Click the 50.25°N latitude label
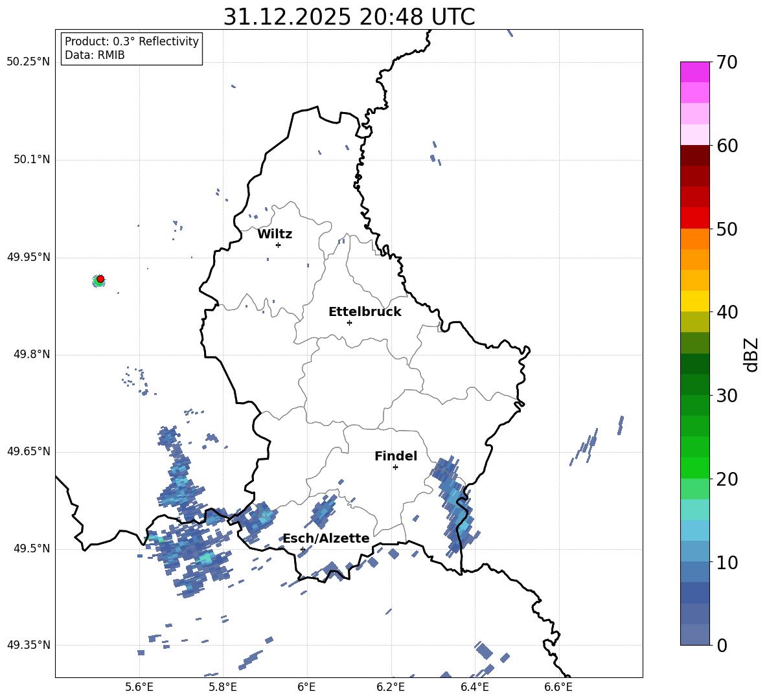767x700 pixels. 28,62
